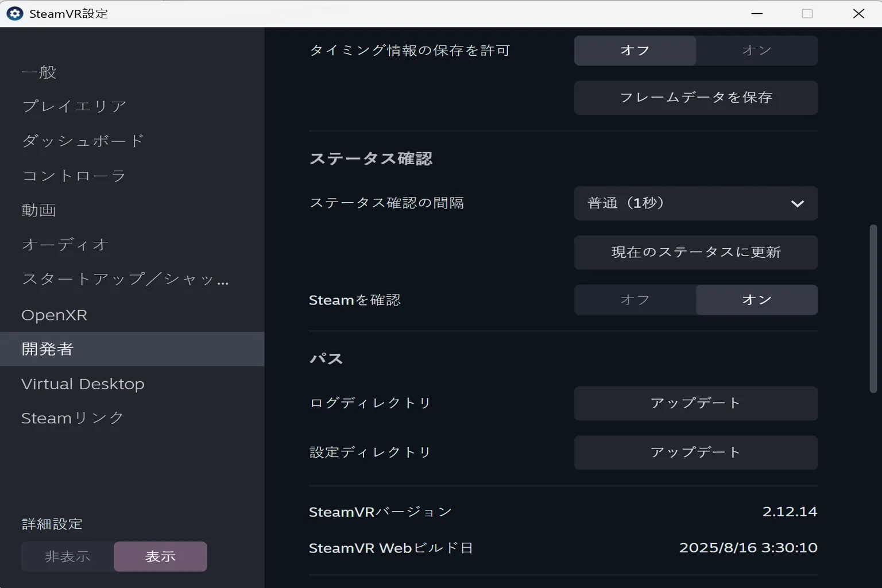The height and width of the screenshot is (588, 882).
Task: Set Steamを確認 to オフ
Action: (635, 300)
